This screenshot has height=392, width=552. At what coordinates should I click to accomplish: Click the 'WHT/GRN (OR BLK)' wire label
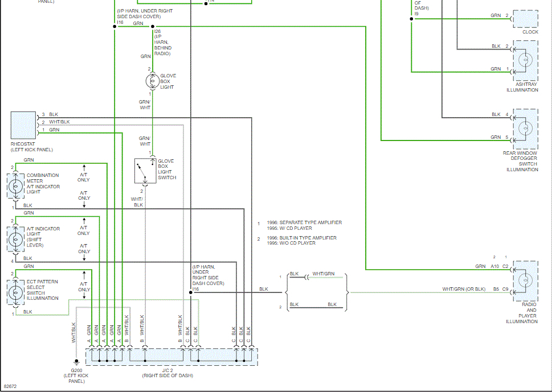pos(464,289)
